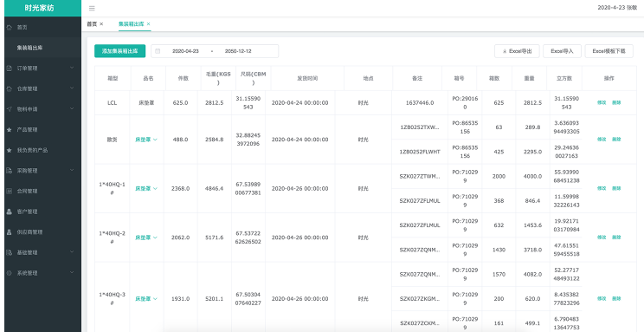Open 床垫罩 dropdown in the 散货 row

(x=146, y=140)
